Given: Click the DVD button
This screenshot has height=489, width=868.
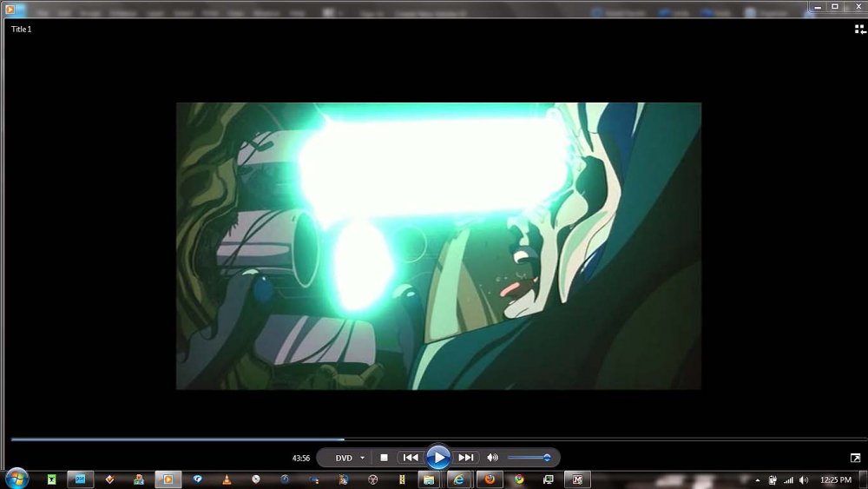Looking at the screenshot, I should [343, 458].
